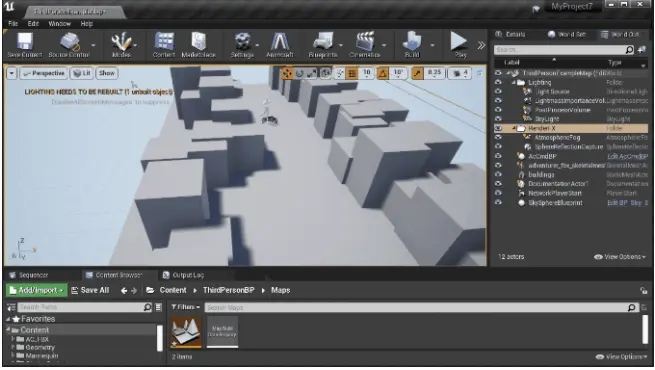Toggle visibility of buildings actor
The image size is (655, 370).
click(x=498, y=175)
